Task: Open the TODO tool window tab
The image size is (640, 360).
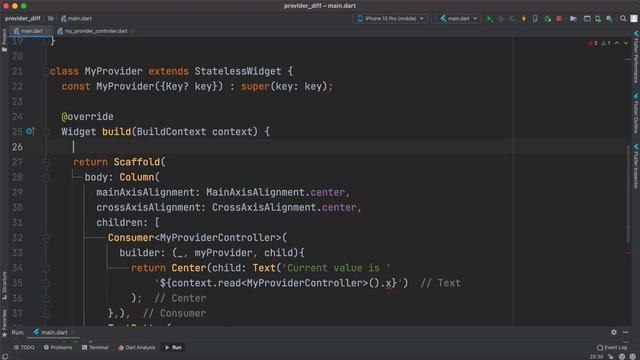Action: pyautogui.click(x=24, y=348)
